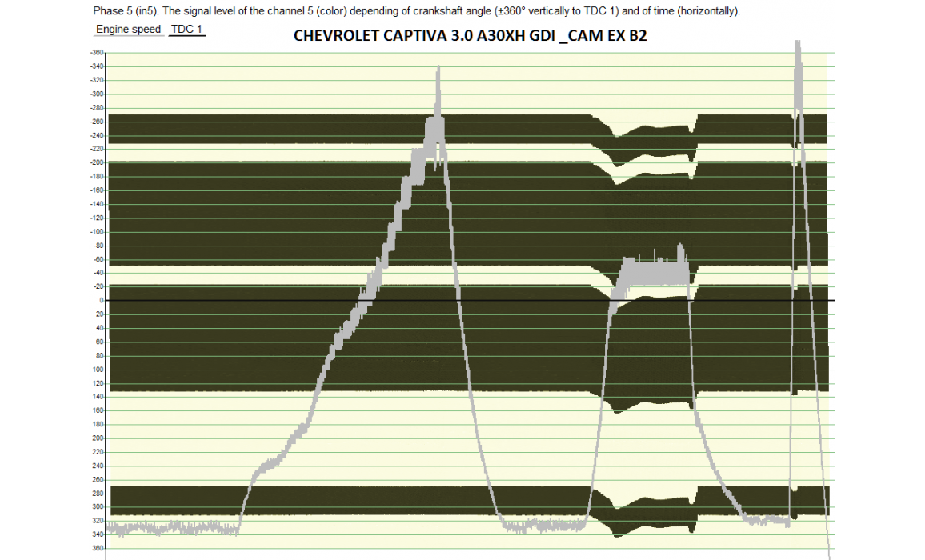The width and height of the screenshot is (925, 560).
Task: Select the 100 crankshaft angle label
Action: click(x=98, y=370)
